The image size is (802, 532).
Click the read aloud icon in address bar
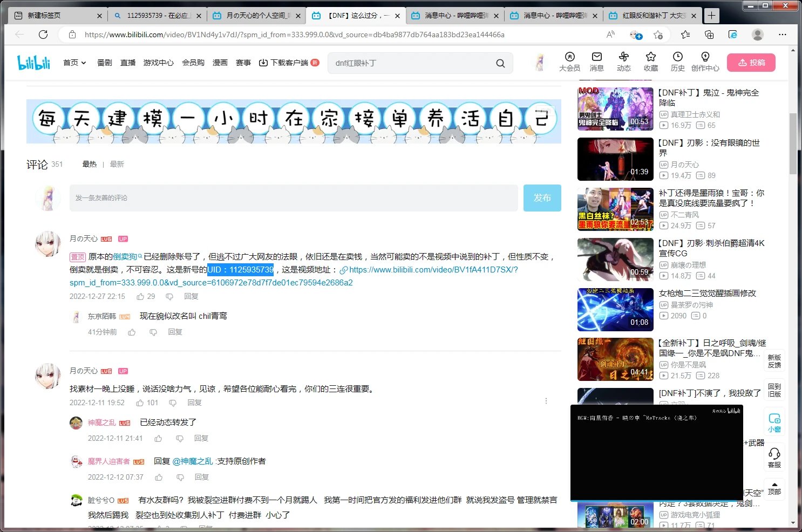(x=610, y=35)
